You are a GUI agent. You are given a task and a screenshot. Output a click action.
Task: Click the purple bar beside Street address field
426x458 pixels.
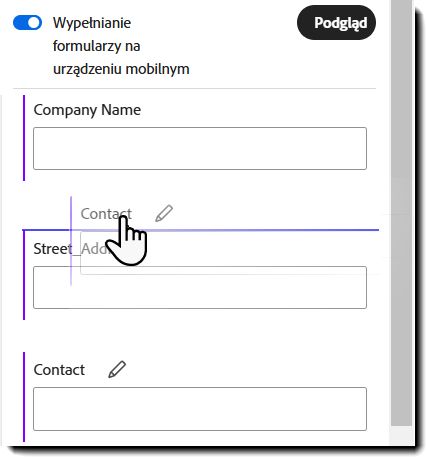(24, 275)
